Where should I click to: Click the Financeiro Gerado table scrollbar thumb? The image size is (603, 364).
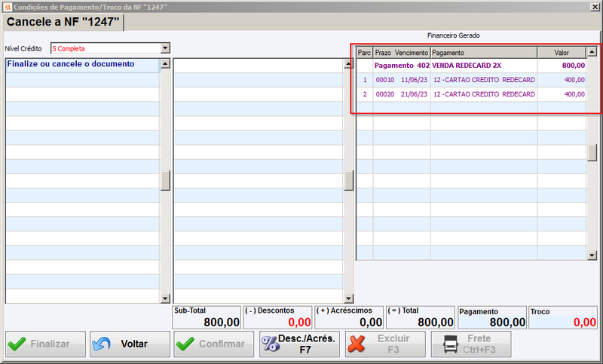point(592,152)
